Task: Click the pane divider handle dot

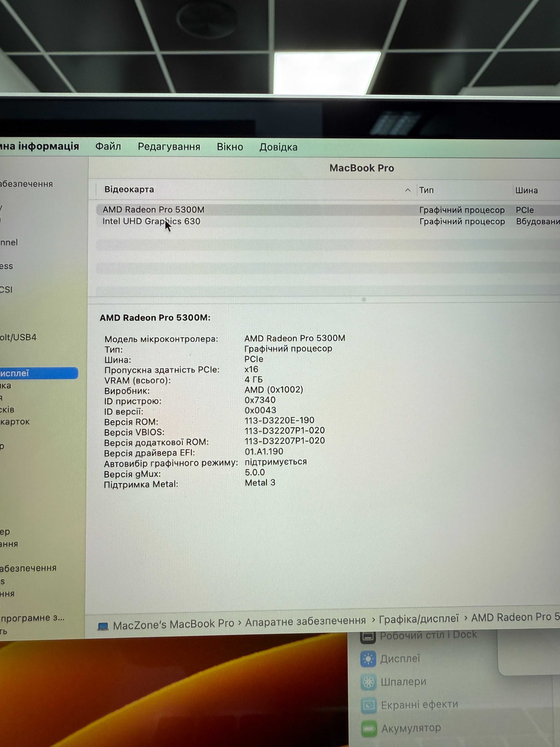Action: [364, 300]
